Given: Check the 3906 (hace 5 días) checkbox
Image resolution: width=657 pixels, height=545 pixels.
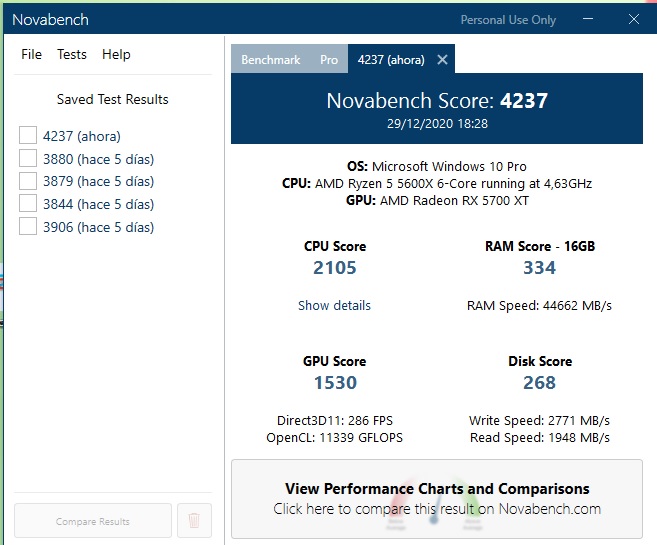Looking at the screenshot, I should tap(28, 227).
